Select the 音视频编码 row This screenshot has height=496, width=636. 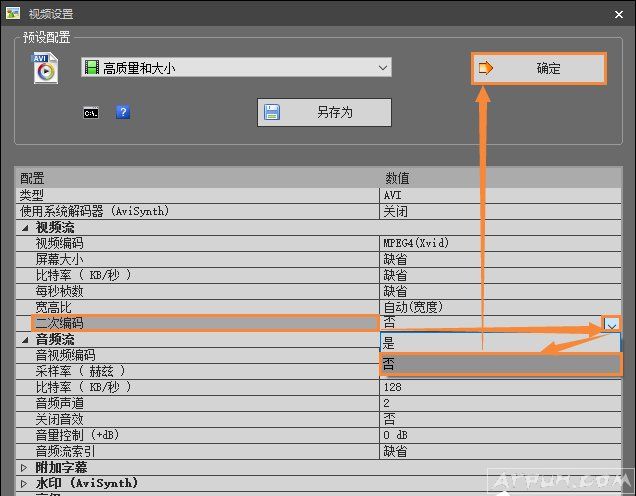pos(198,355)
